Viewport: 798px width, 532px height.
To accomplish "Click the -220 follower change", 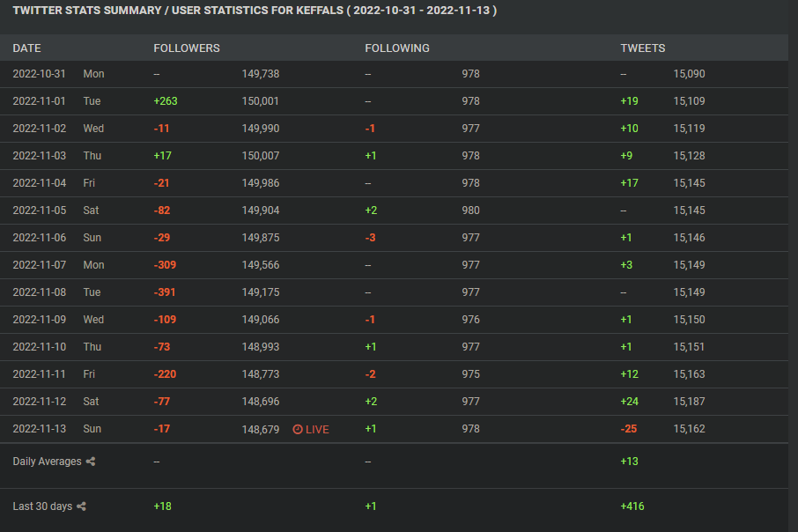I will coord(165,374).
